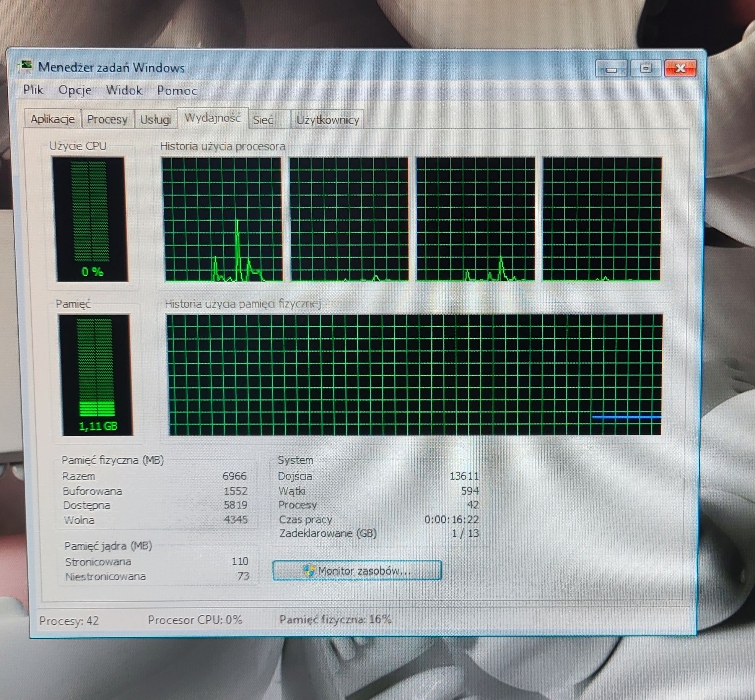Open the Pomoc menu
The width and height of the screenshot is (755, 700).
[x=177, y=91]
